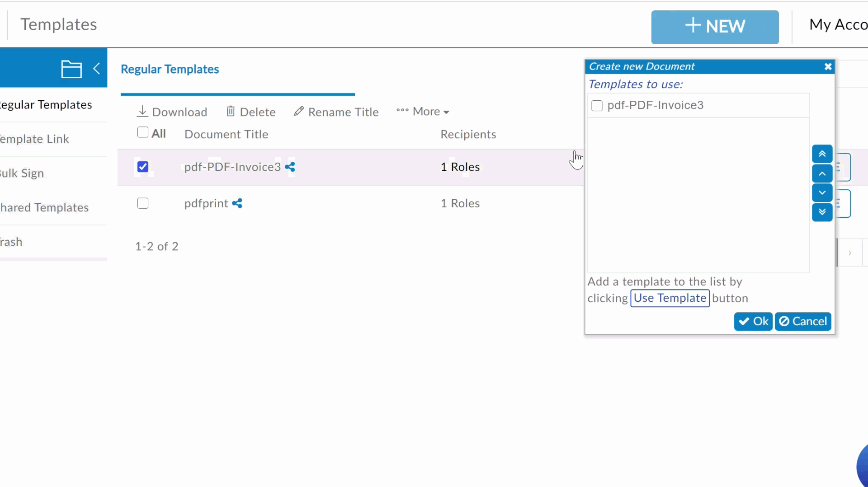
Task: Check the pdfprint row checkbox
Action: [x=143, y=204]
